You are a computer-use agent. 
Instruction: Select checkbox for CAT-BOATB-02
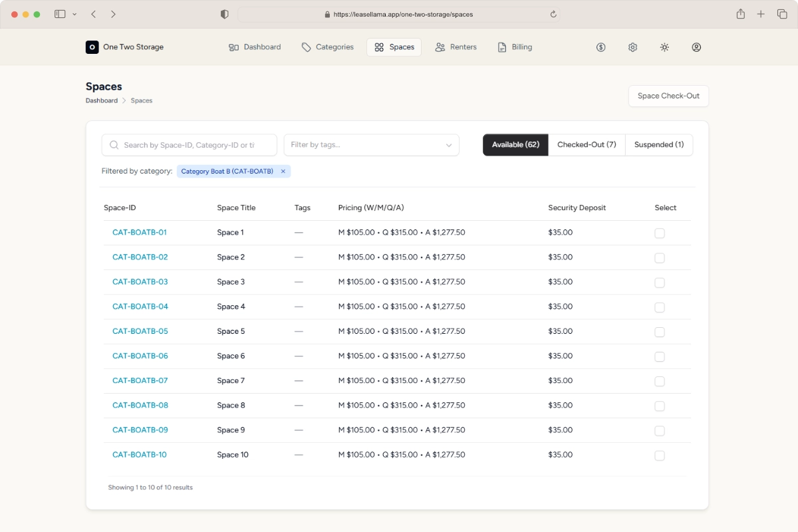(x=660, y=258)
